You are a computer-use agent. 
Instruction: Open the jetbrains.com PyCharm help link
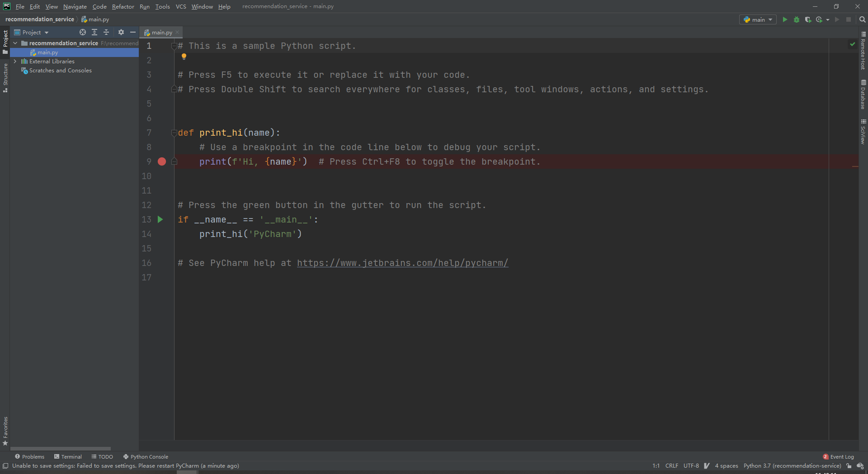(402, 263)
